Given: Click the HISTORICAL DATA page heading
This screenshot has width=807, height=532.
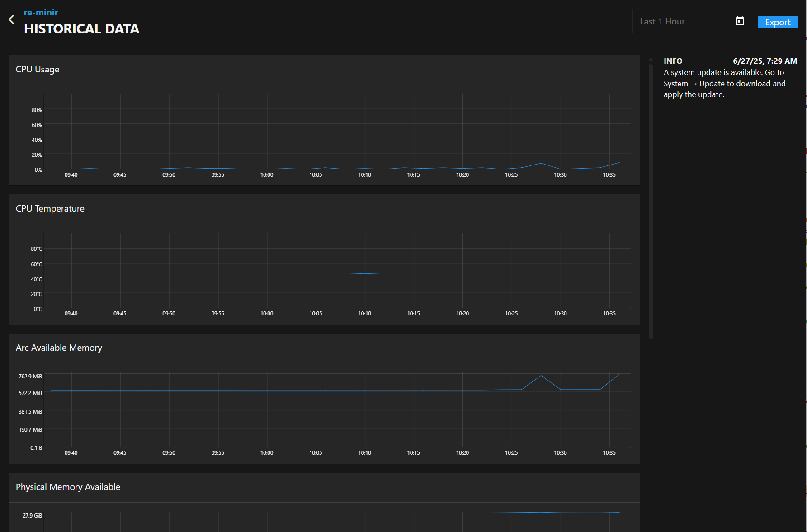Looking at the screenshot, I should coord(81,29).
